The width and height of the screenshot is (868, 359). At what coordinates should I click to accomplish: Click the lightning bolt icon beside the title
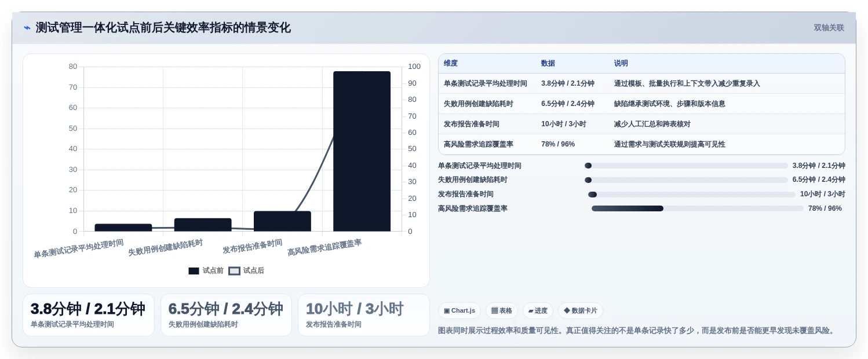(27, 28)
